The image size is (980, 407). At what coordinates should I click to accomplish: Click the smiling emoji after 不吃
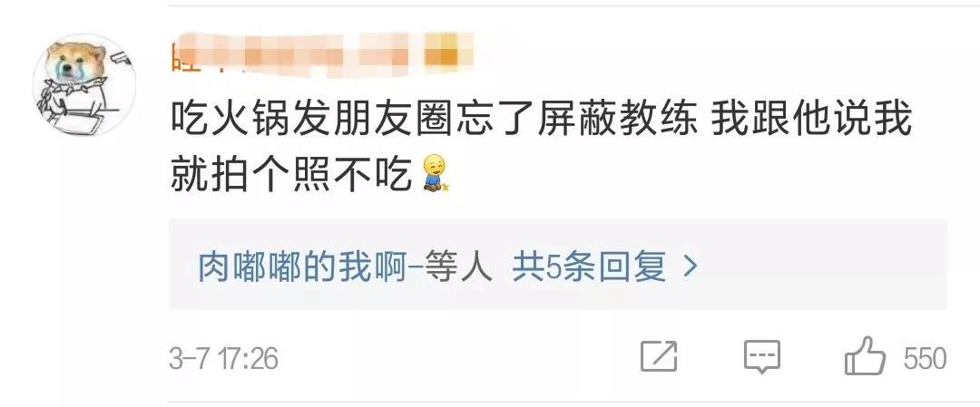[x=436, y=173]
